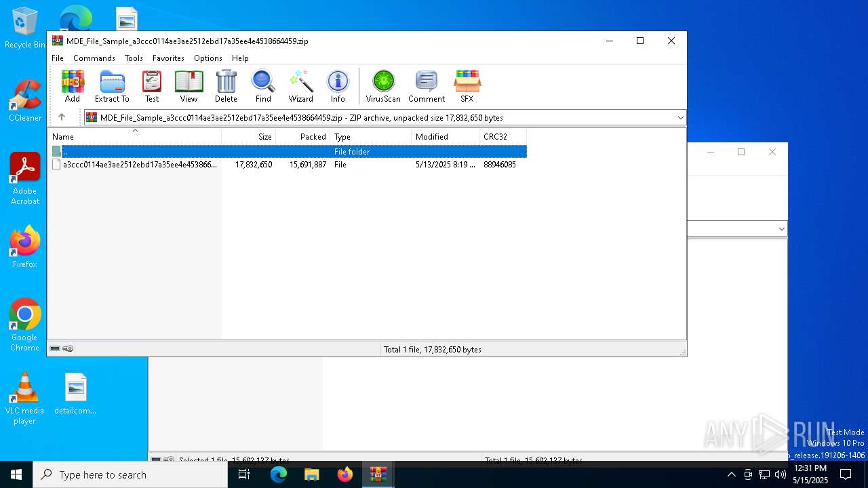The width and height of the screenshot is (868, 488).
Task: Open the volume control in the system tray
Action: (781, 474)
